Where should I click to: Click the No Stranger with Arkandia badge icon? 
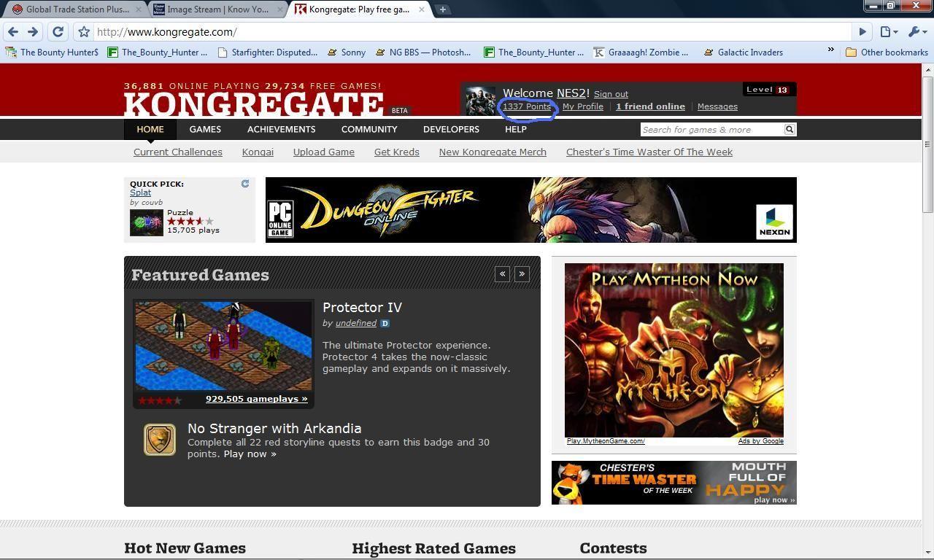[x=159, y=440]
